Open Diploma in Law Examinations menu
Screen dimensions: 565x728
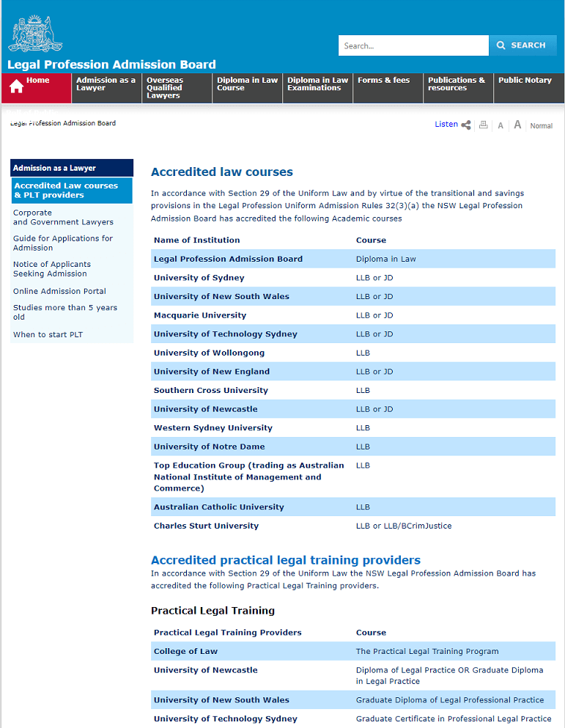pyautogui.click(x=317, y=88)
